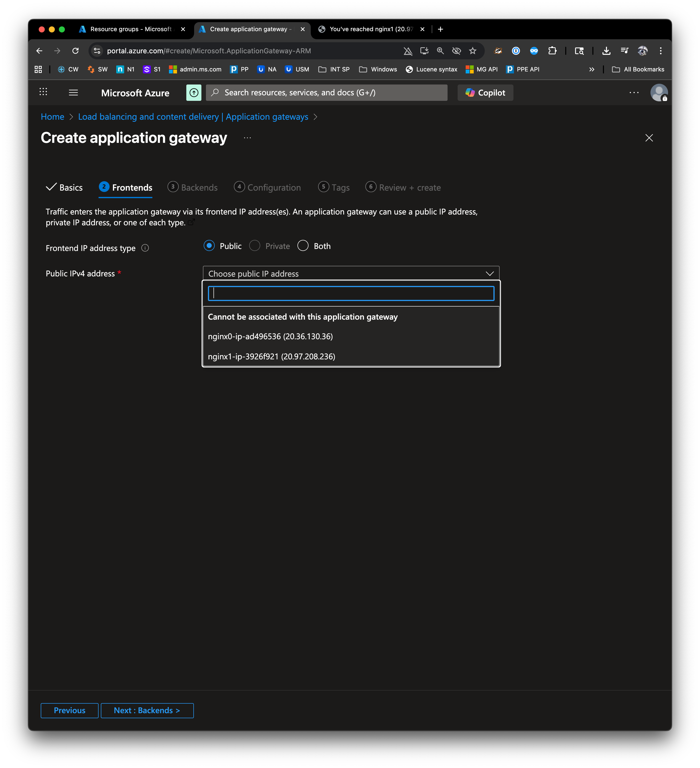Select the Public frontend IP type

[x=209, y=246]
